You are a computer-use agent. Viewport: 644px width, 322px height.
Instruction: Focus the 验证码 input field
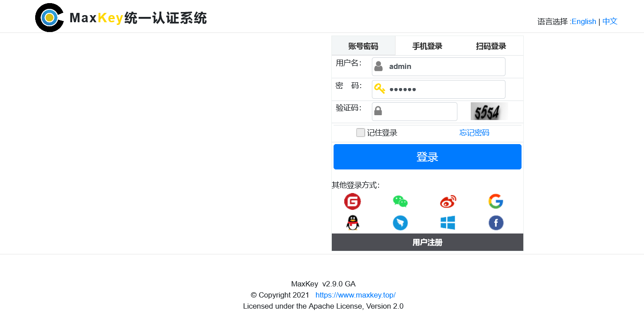[419, 112]
